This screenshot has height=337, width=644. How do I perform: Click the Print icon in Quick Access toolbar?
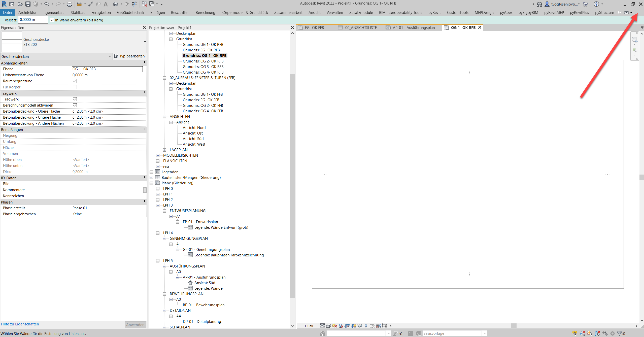coord(69,4)
